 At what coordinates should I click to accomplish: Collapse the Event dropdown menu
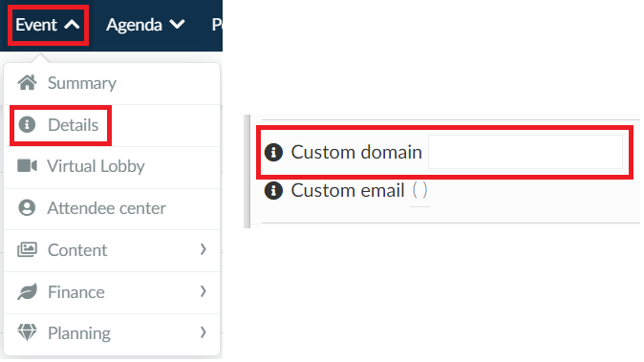[x=48, y=25]
